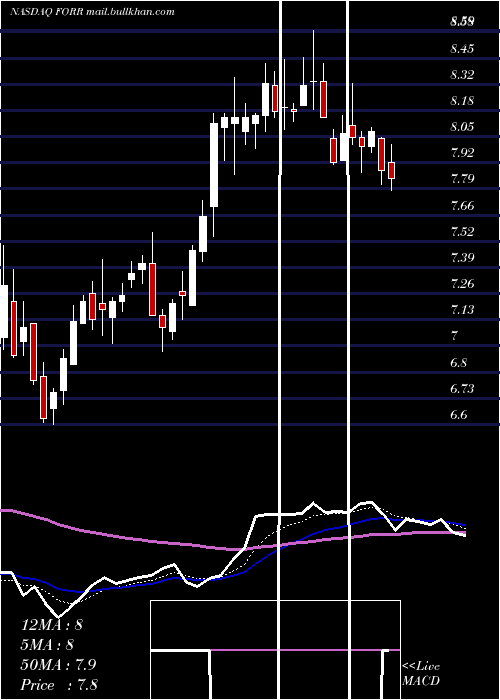This screenshot has height=700, width=500.
Task: Click the last red candle near 7.79
Action: (392, 171)
